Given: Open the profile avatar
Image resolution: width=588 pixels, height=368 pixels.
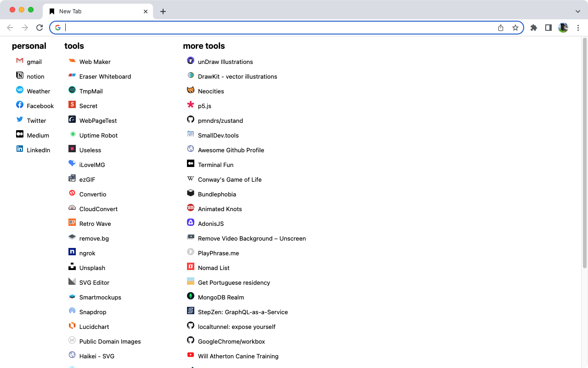Looking at the screenshot, I should 563,28.
